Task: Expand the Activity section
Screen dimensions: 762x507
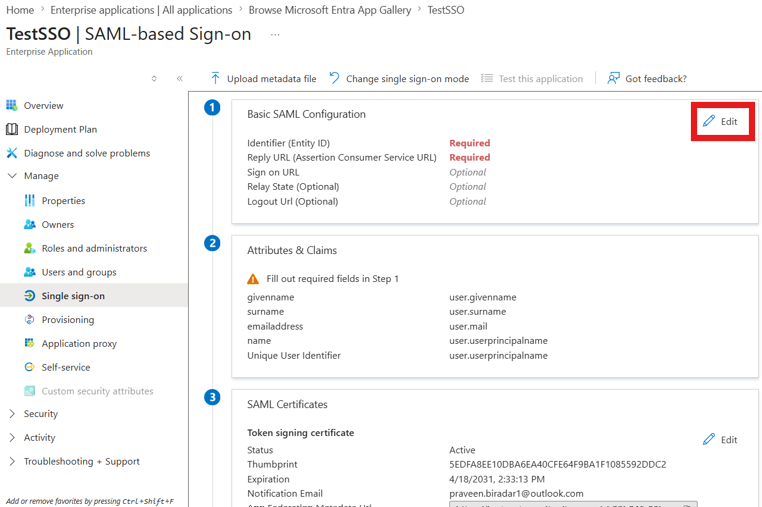Action: click(12, 437)
